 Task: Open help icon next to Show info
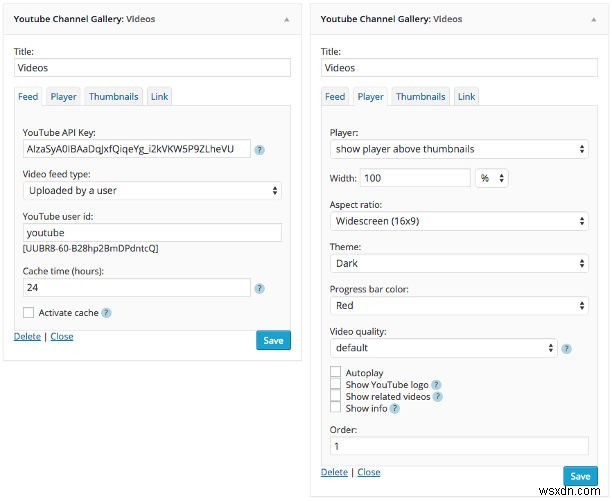(x=395, y=409)
